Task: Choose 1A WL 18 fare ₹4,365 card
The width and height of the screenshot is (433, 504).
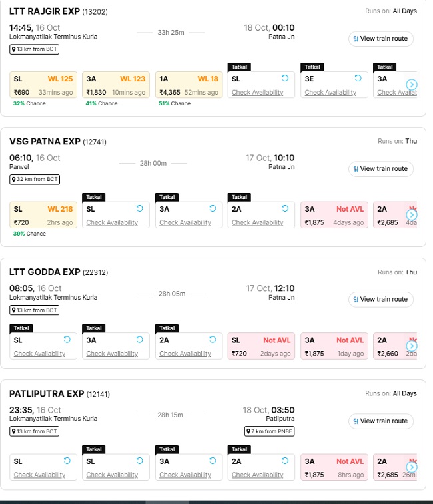Action: tap(189, 85)
